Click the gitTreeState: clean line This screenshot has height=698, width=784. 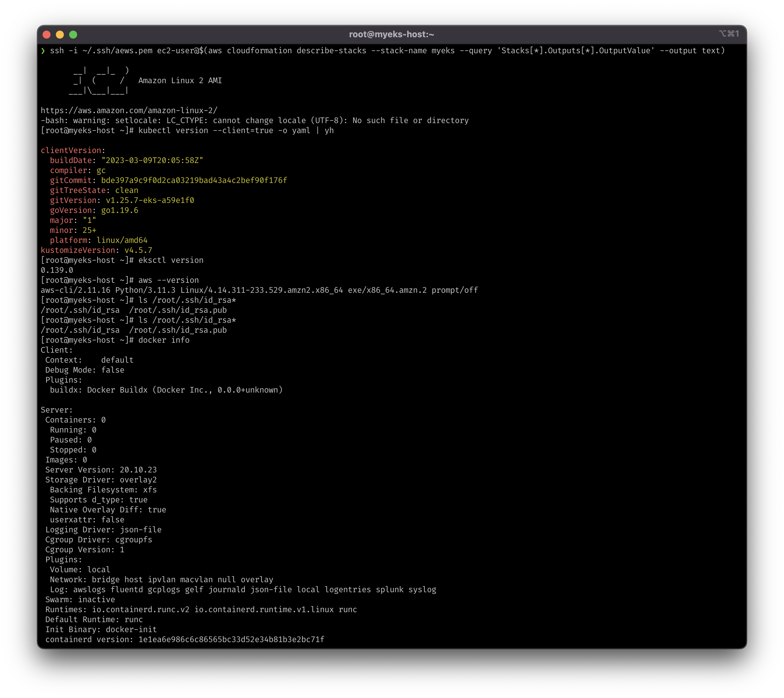(x=94, y=190)
